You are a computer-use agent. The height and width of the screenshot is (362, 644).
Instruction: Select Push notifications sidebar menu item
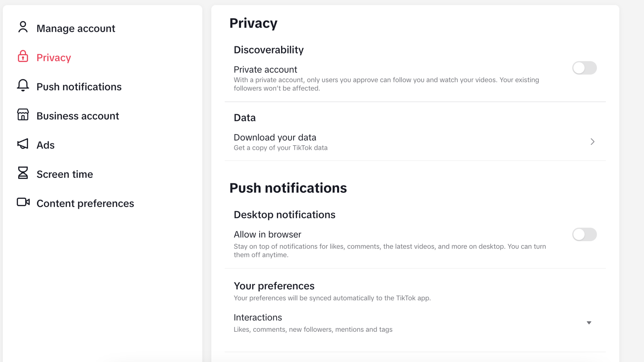[x=79, y=86]
